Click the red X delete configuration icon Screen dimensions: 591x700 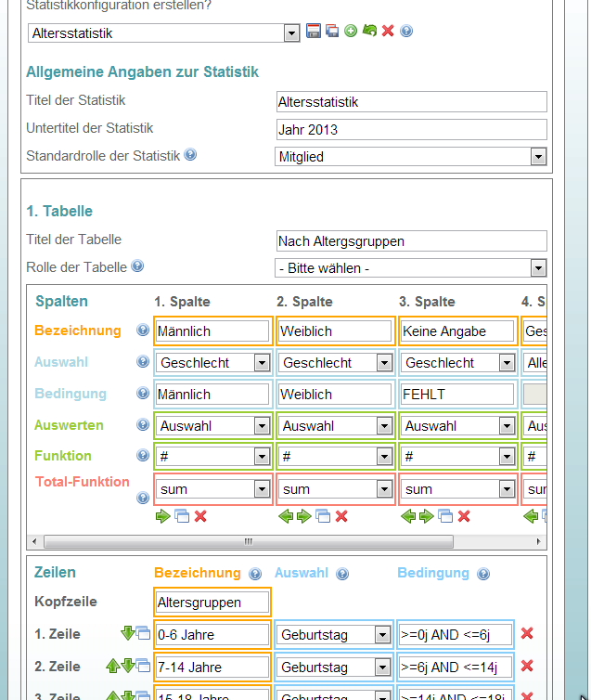(x=388, y=32)
